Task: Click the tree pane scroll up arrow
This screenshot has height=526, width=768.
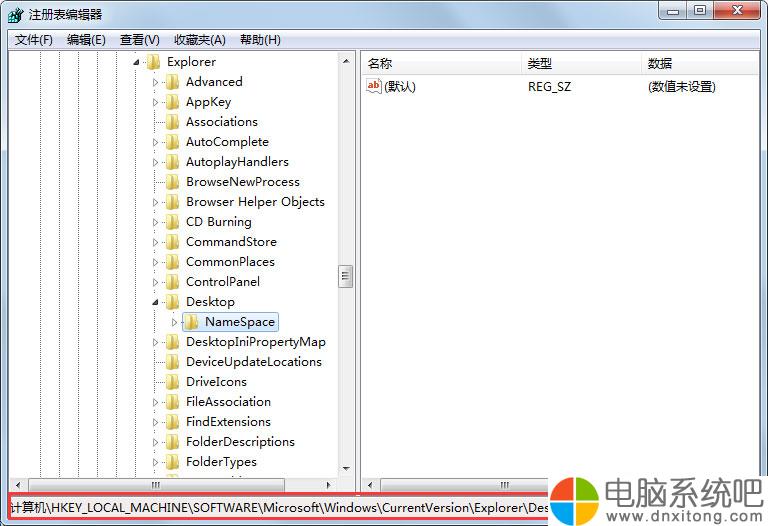Action: [x=346, y=61]
